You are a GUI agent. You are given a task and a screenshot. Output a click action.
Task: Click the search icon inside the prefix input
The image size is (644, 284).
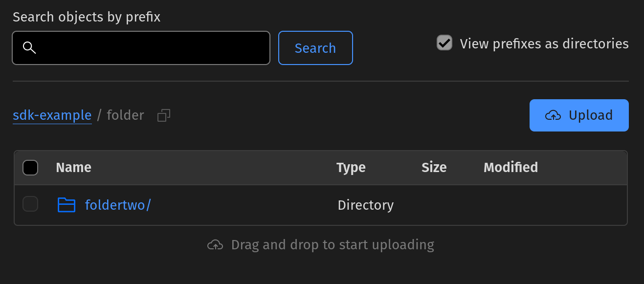pyautogui.click(x=29, y=47)
